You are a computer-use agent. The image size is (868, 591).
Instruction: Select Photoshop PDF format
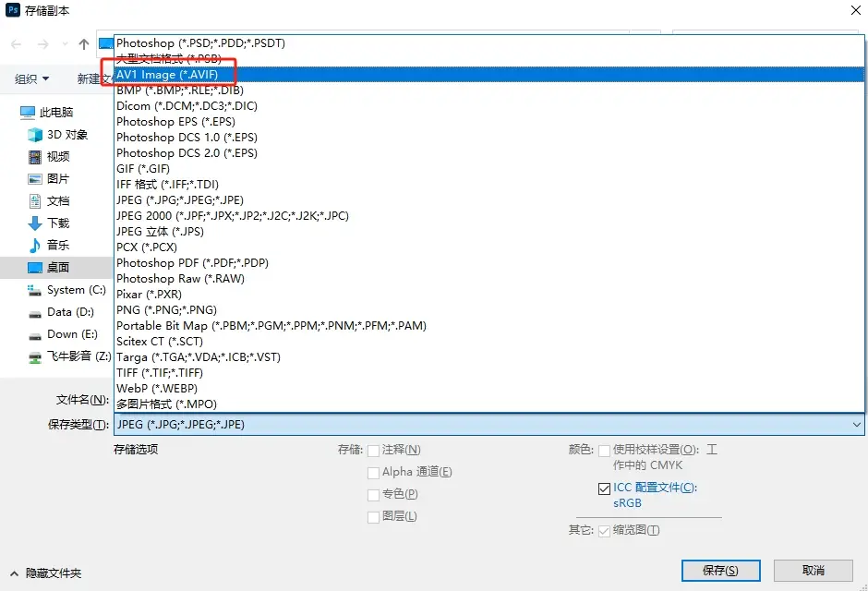pos(489,263)
